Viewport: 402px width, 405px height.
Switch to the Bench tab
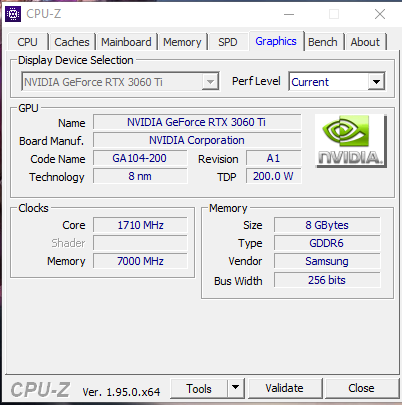323,42
